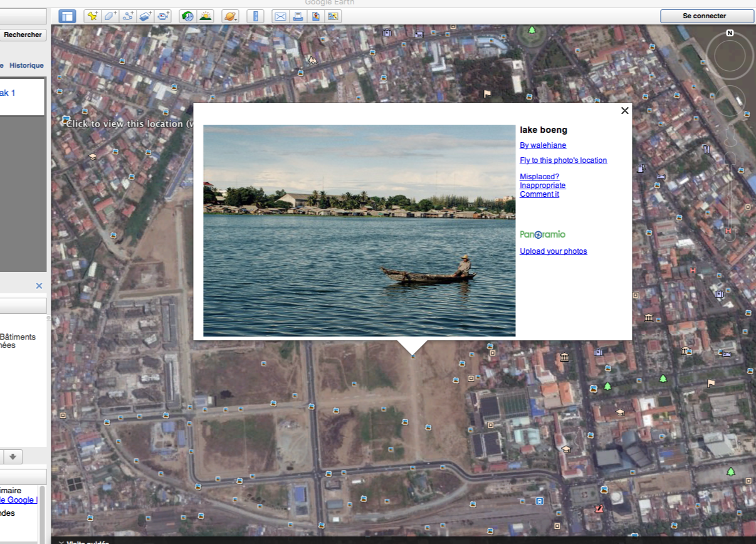The image size is (756, 544).
Task: Click the north compass navigation ring
Action: click(x=730, y=56)
